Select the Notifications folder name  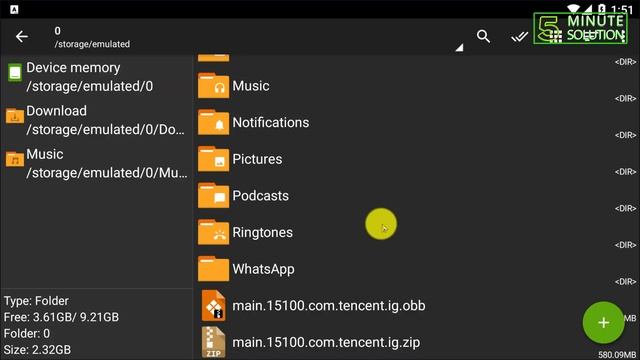click(271, 122)
